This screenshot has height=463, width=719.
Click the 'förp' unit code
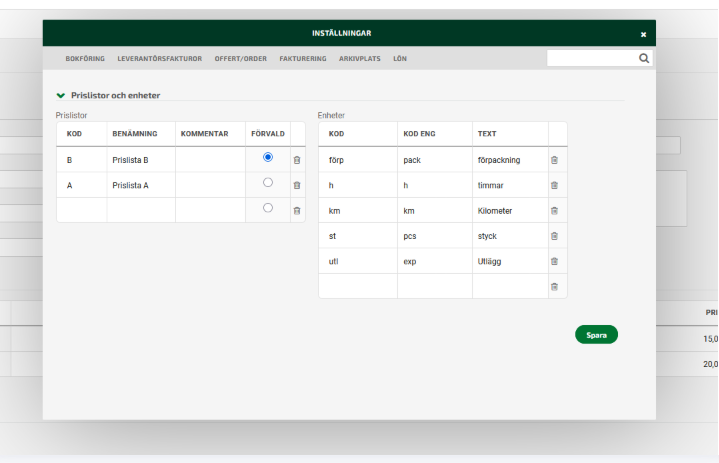pyautogui.click(x=358, y=160)
